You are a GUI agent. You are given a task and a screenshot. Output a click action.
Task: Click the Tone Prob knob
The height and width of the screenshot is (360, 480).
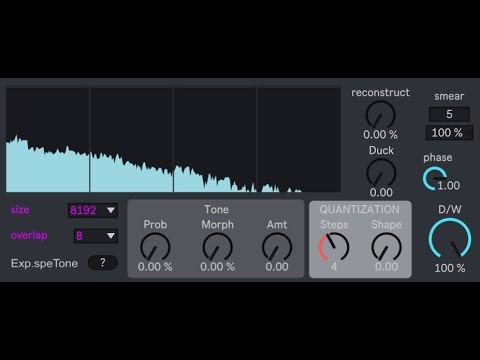(155, 247)
